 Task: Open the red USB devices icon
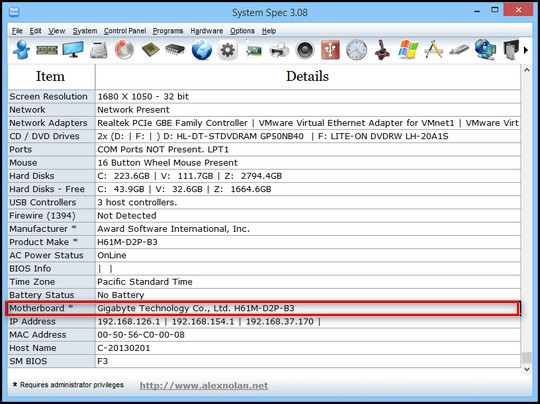(x=330, y=50)
